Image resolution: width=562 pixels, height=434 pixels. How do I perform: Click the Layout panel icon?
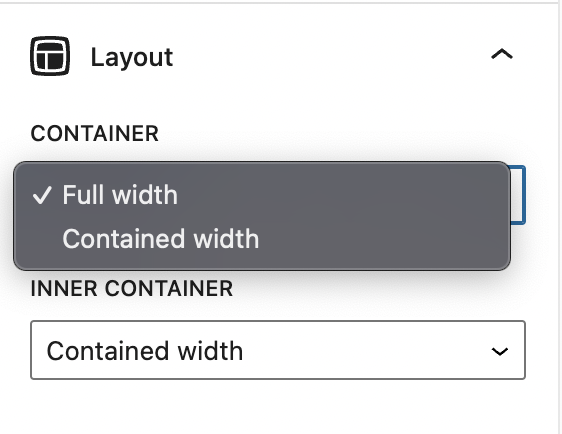[50, 56]
